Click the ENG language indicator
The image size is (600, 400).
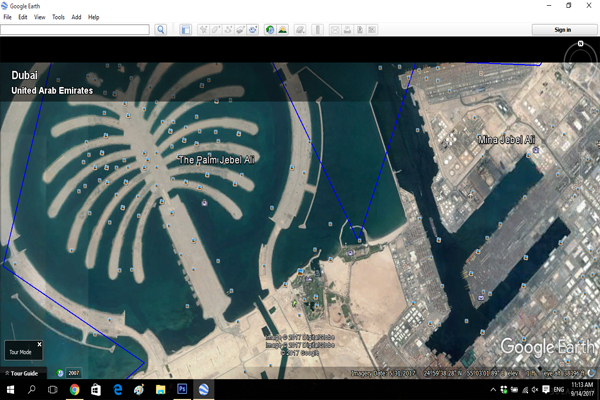(x=558, y=390)
